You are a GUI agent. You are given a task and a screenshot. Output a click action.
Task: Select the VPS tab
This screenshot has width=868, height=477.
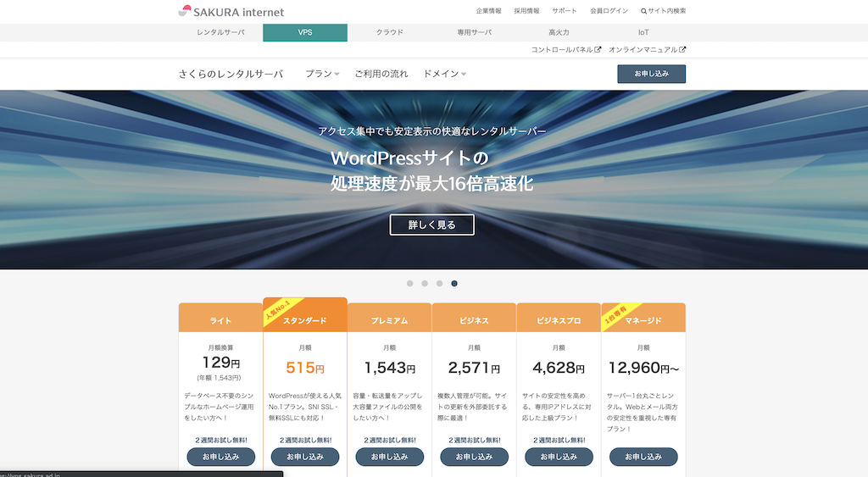click(305, 33)
